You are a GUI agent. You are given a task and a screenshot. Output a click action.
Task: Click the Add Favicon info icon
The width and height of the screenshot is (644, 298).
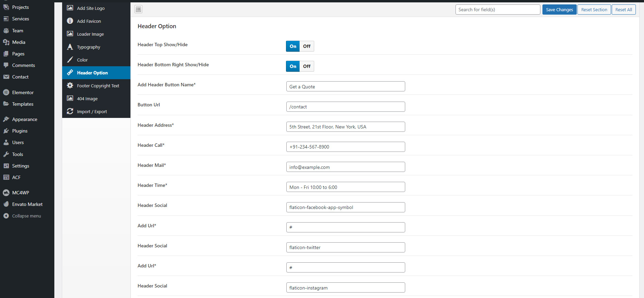pyautogui.click(x=70, y=21)
